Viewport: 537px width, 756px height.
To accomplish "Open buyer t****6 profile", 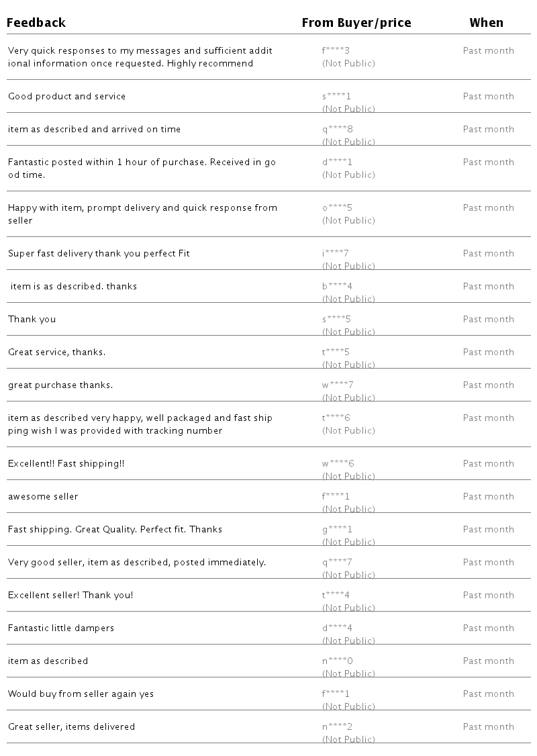I will click(336, 418).
